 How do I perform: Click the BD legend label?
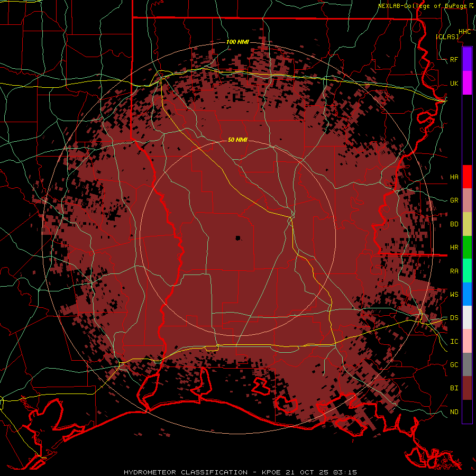[454, 224]
